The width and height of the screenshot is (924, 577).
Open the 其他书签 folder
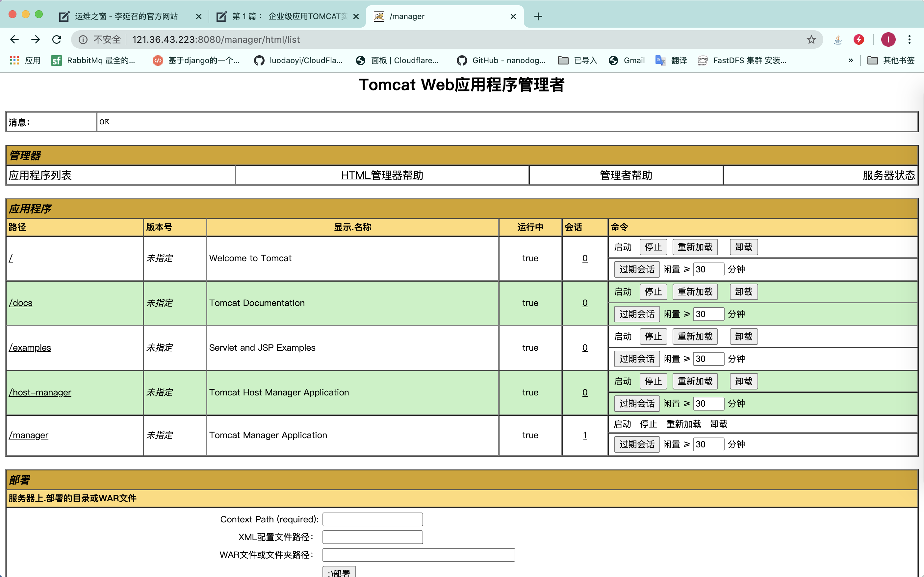tap(891, 60)
